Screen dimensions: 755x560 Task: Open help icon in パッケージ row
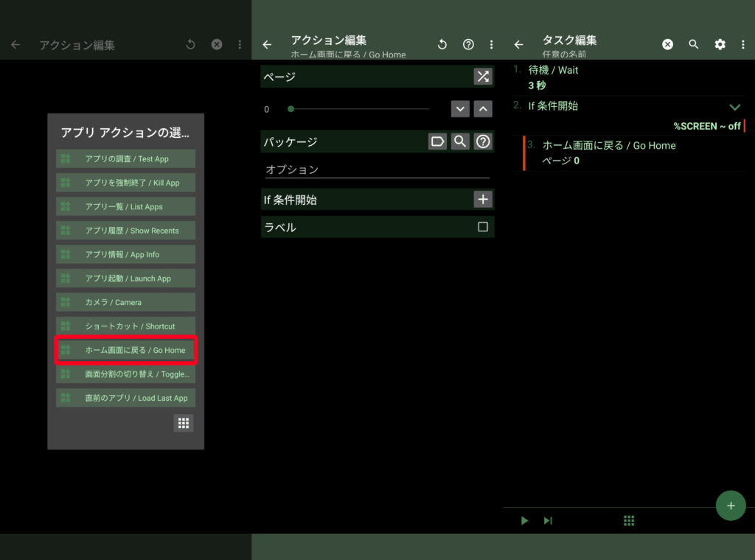click(483, 141)
